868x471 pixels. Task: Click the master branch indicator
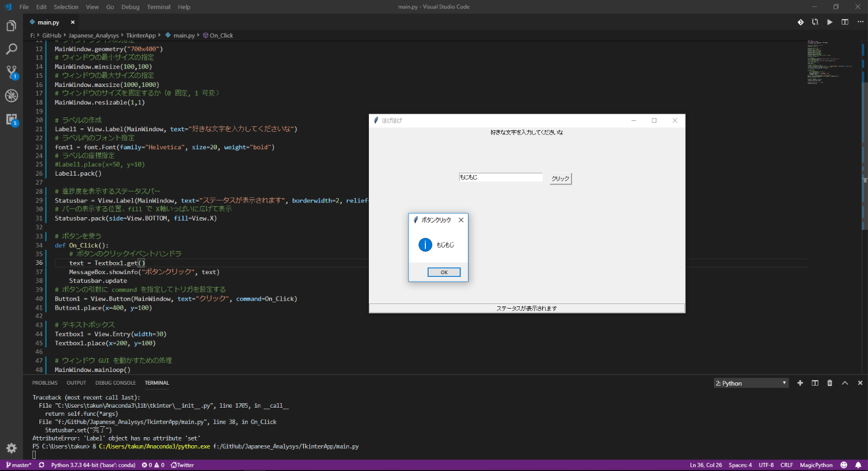click(19, 465)
